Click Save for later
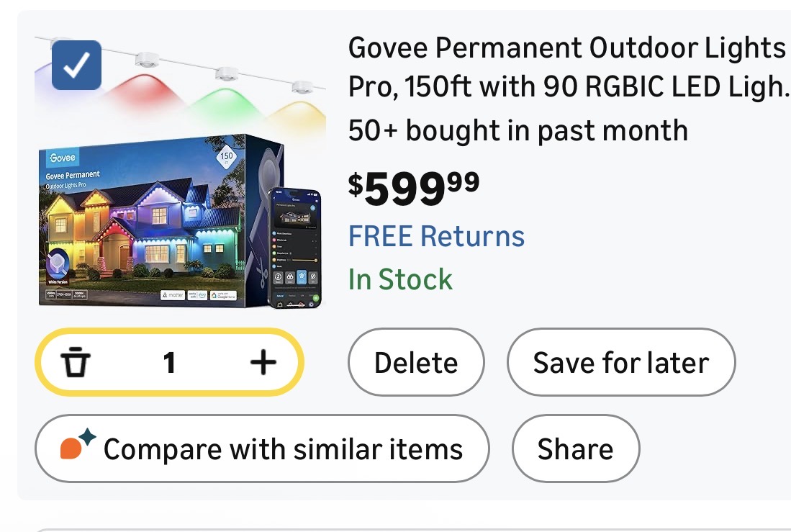Image resolution: width=791 pixels, height=532 pixels. pos(620,363)
